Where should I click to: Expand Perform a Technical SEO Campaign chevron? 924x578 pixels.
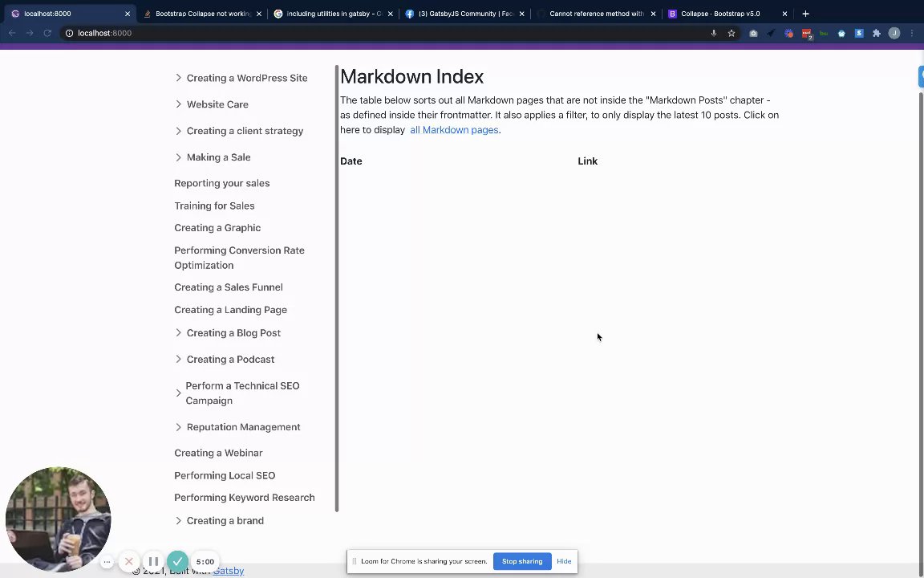tap(178, 393)
